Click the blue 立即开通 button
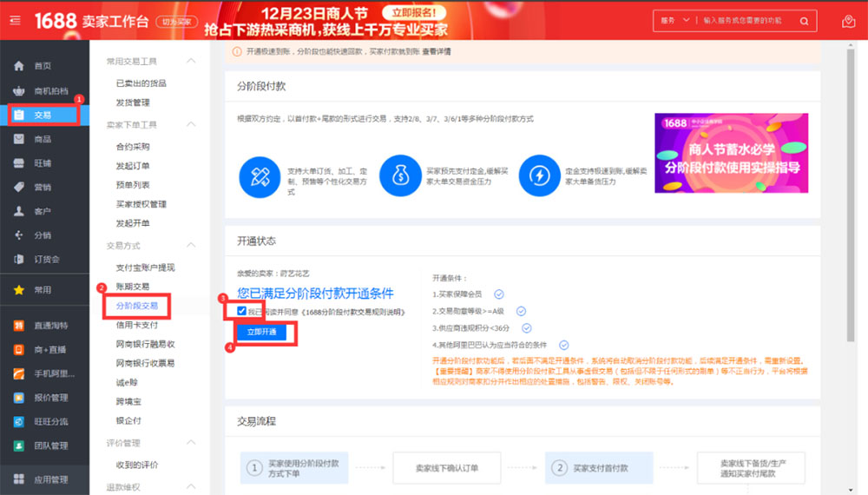868x495 pixels. tap(262, 332)
